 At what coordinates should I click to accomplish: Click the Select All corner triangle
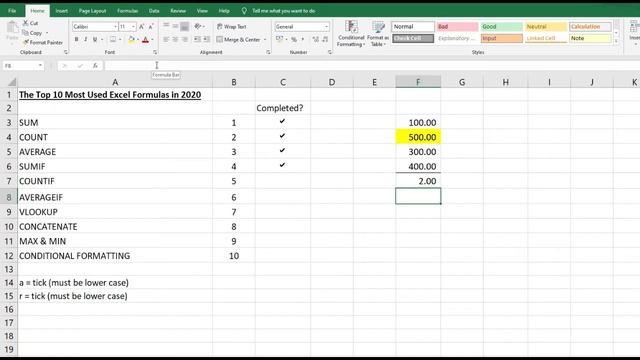click(x=11, y=82)
